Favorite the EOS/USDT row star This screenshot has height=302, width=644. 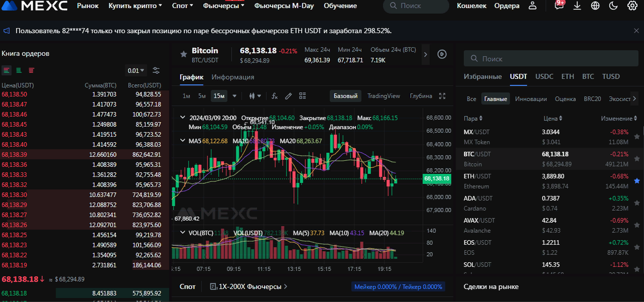click(x=636, y=247)
